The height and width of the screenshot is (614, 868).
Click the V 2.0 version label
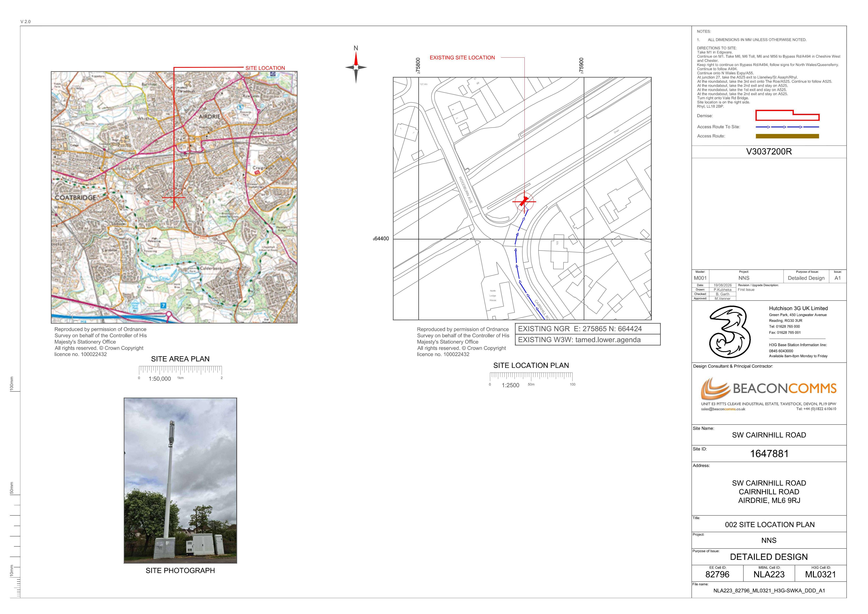(26, 22)
